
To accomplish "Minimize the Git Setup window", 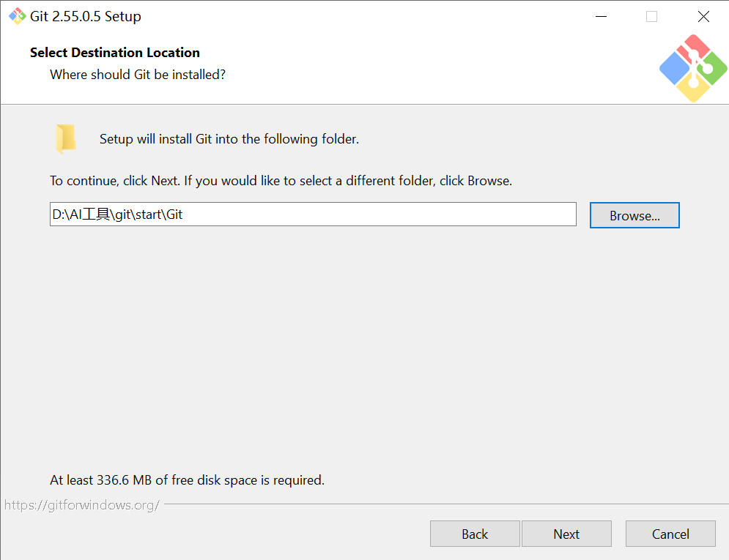I will point(601,17).
